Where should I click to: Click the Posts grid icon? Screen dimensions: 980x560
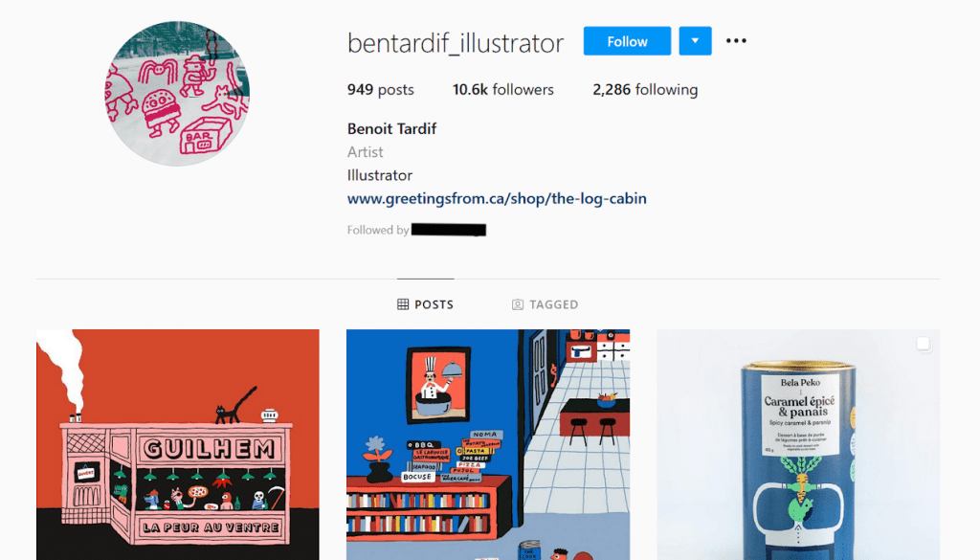point(403,304)
